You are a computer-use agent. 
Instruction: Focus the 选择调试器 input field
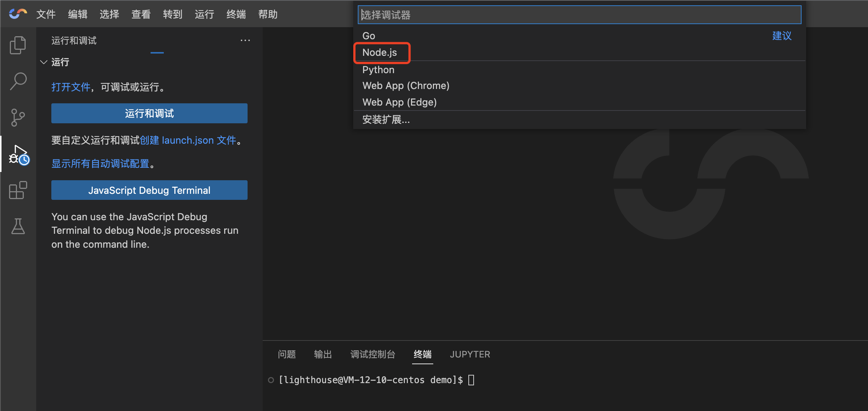579,15
